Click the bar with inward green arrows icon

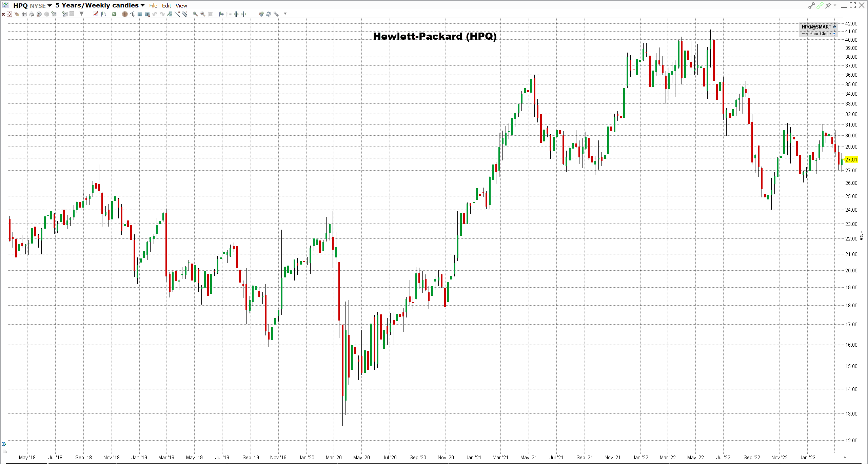[x=243, y=14]
